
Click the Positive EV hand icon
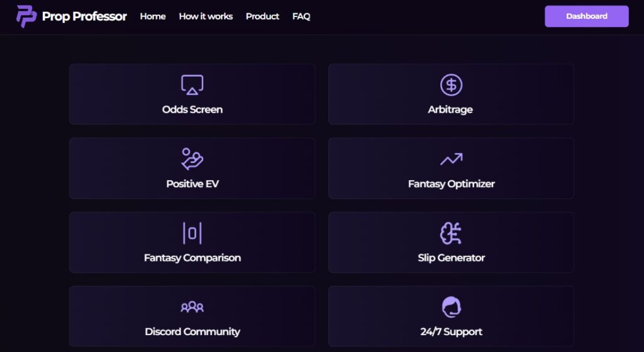192,159
